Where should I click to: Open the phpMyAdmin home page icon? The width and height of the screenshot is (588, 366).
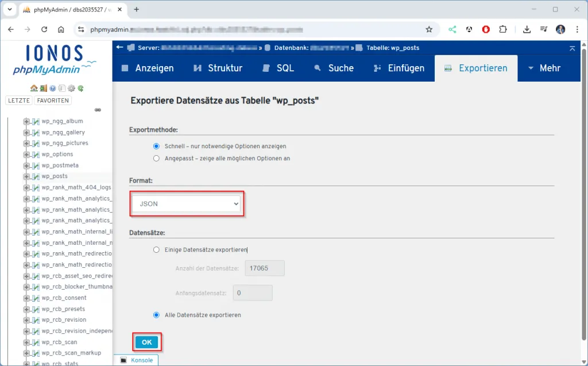(34, 88)
